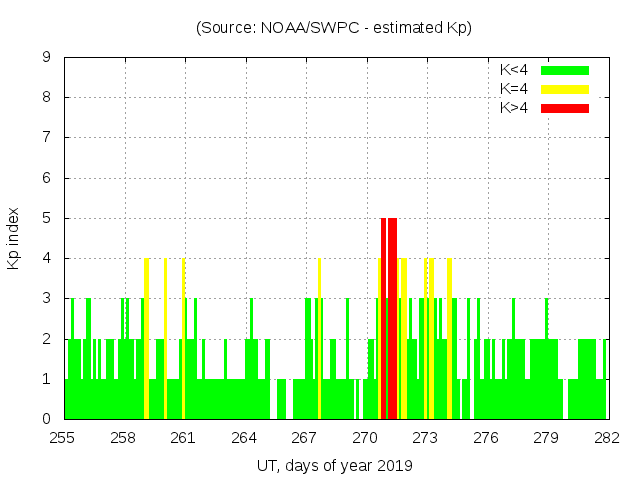Select the K<4 legend label text

point(516,70)
